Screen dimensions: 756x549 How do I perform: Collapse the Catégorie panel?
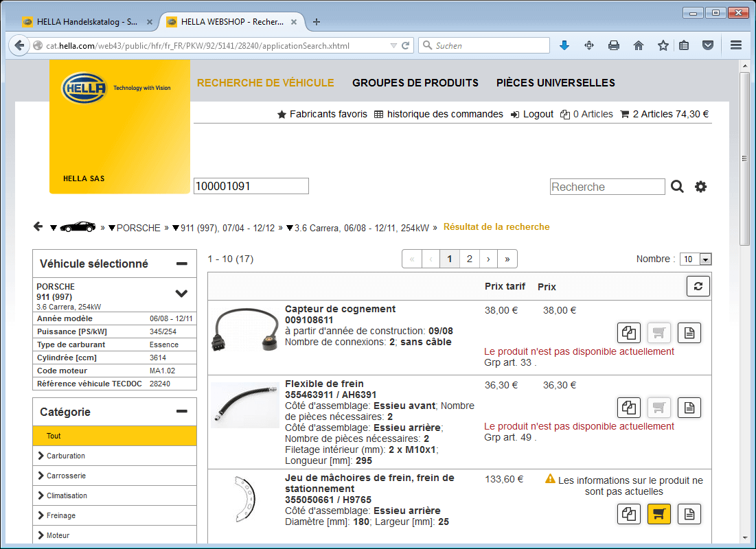182,411
